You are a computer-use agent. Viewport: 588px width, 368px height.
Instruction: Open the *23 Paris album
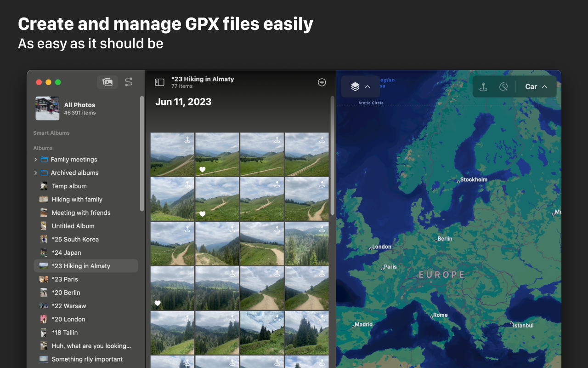86,279
